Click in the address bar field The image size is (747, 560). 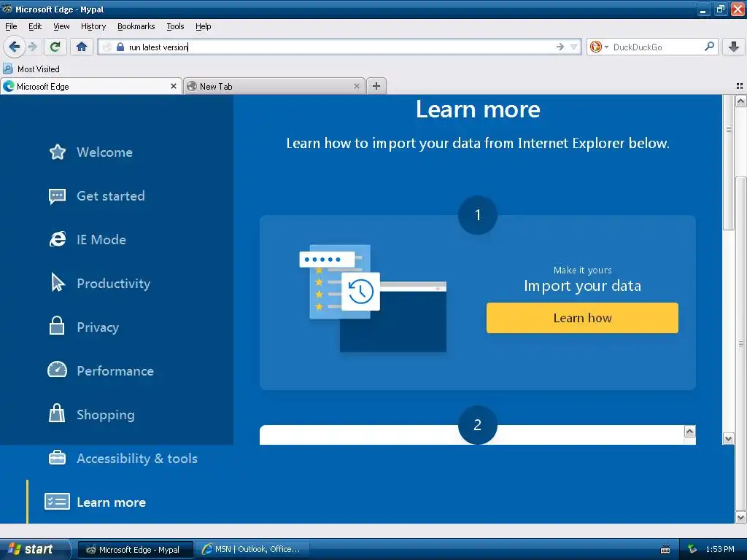[x=338, y=47]
